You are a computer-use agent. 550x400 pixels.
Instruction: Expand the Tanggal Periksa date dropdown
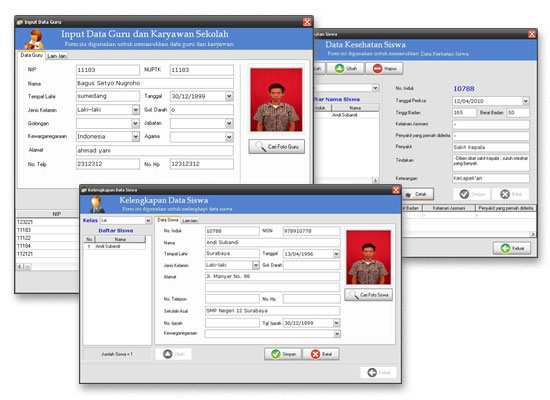click(525, 101)
